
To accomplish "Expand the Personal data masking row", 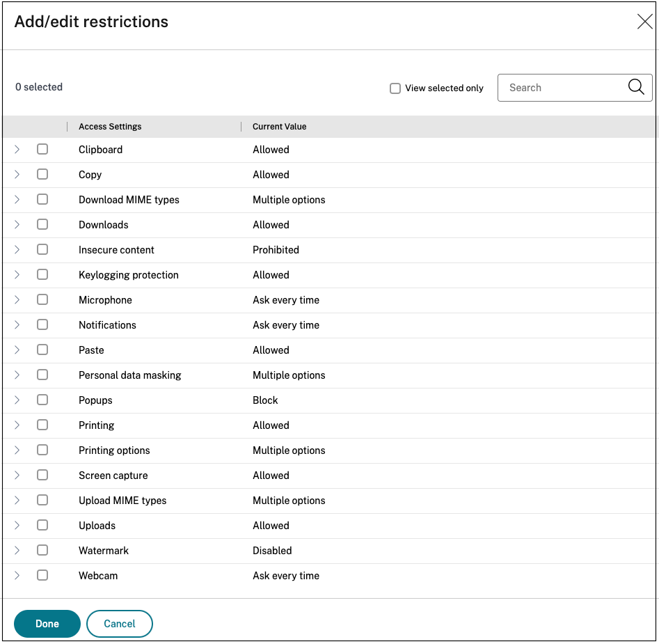I will click(x=17, y=375).
